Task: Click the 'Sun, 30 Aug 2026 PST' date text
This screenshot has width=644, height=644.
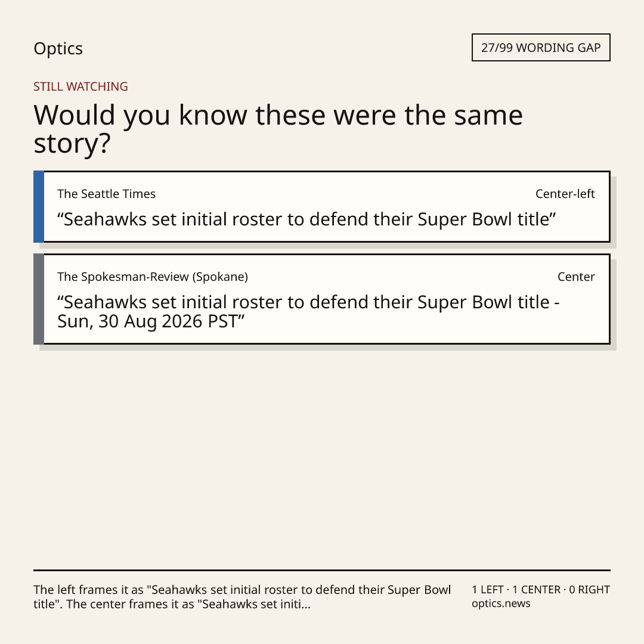Action: coord(148,321)
